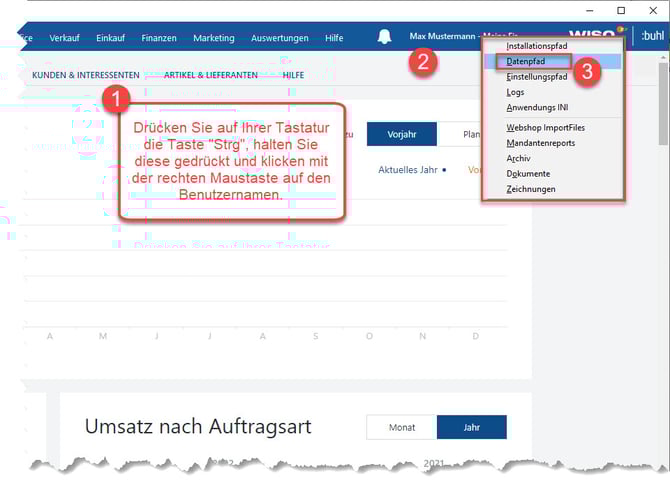
Task: Open the Kunden & Interessenten tab
Action: pos(86,75)
